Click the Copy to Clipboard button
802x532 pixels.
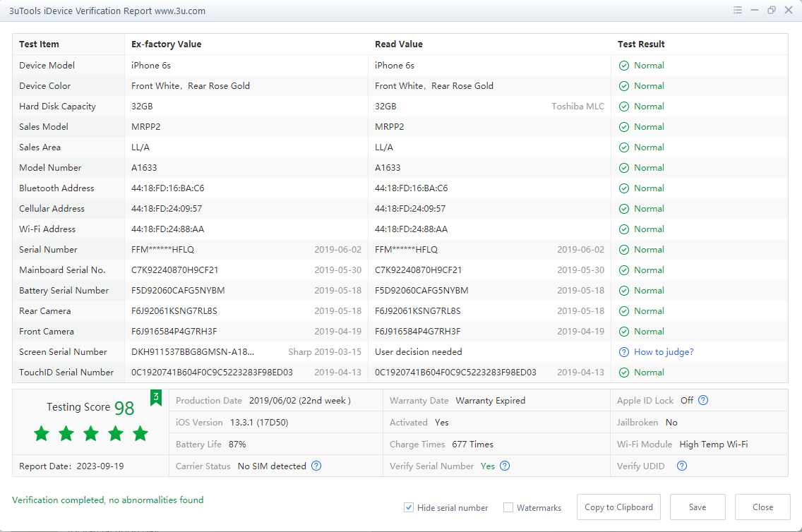(618, 507)
